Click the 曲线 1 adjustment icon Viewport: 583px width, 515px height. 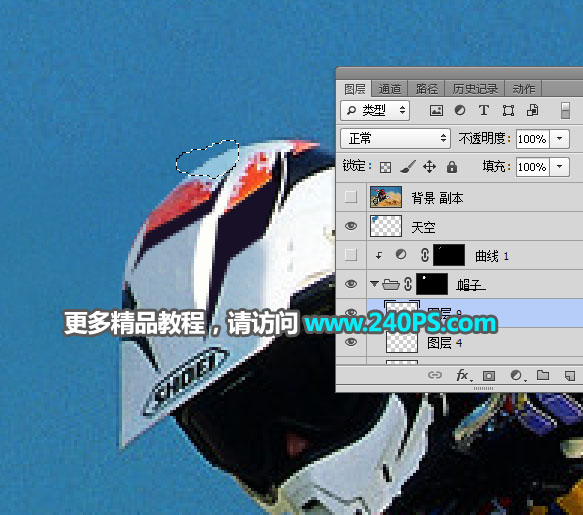tap(400, 255)
